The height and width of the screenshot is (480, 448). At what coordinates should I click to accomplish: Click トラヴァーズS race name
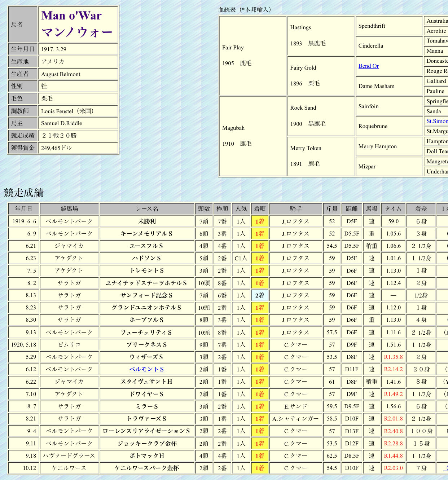tap(147, 419)
